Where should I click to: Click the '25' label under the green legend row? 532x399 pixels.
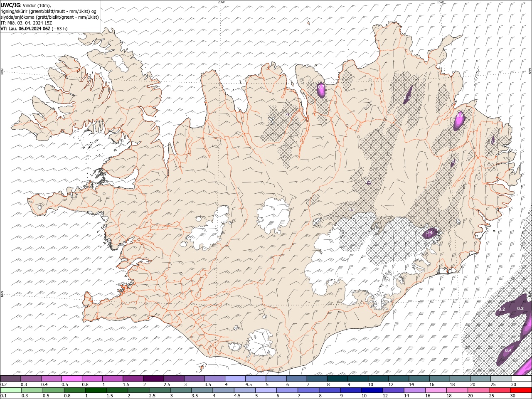click(491, 396)
